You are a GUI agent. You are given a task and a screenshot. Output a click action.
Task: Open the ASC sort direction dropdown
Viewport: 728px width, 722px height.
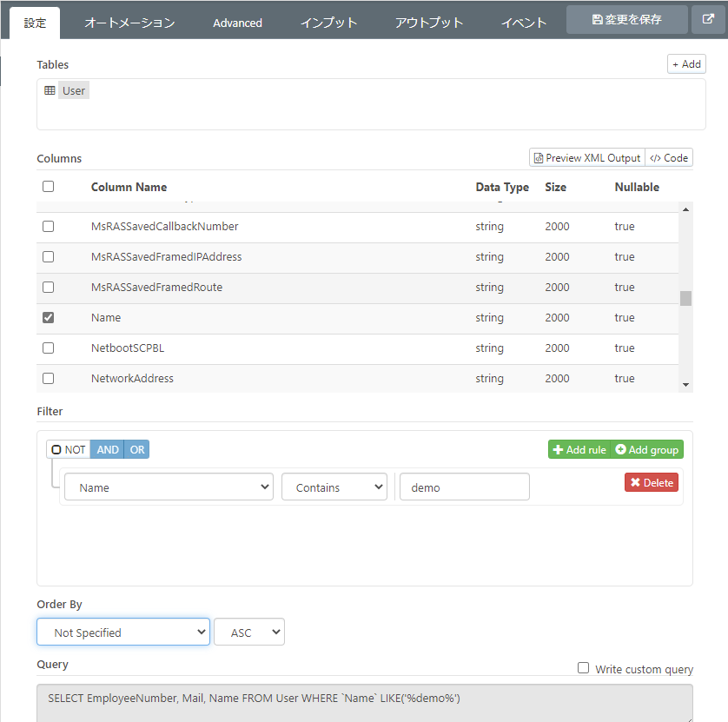point(249,632)
